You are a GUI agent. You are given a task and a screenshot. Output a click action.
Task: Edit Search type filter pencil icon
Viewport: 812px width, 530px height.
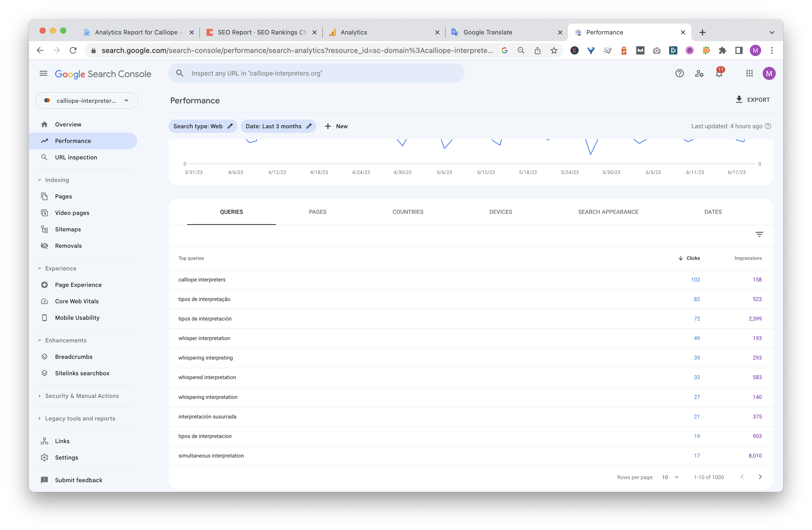230,126
